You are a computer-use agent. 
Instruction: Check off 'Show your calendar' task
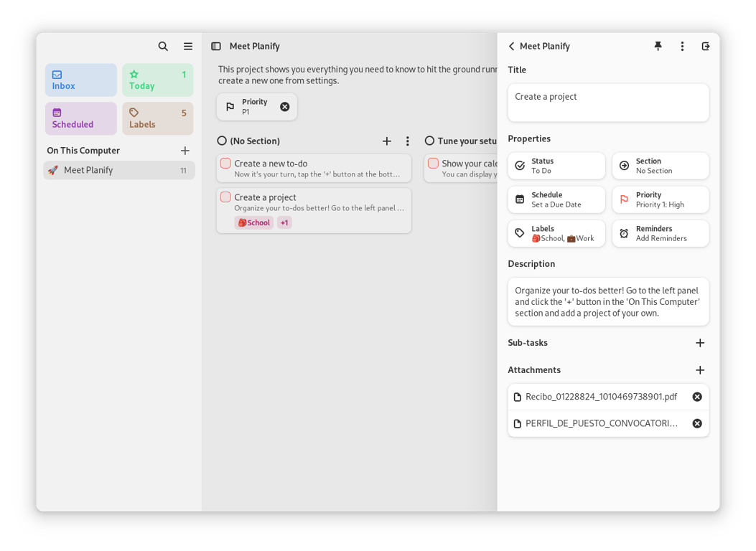coord(433,164)
